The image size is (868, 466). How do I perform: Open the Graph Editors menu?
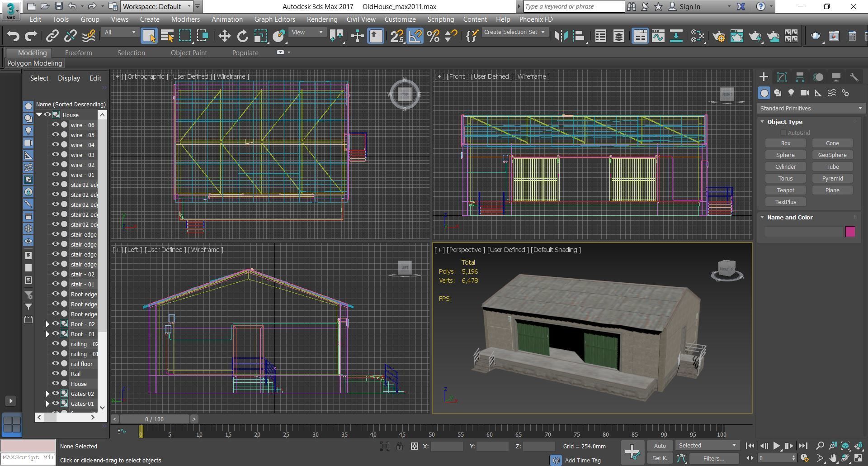click(x=274, y=19)
